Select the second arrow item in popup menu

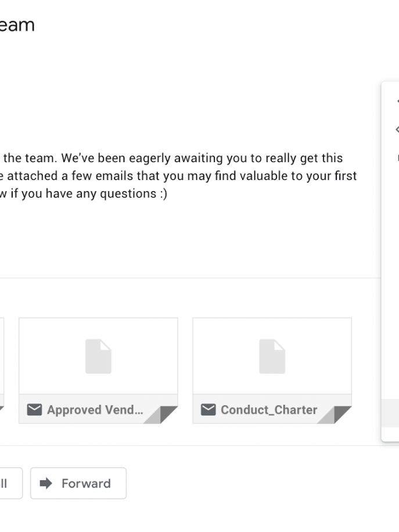click(397, 130)
